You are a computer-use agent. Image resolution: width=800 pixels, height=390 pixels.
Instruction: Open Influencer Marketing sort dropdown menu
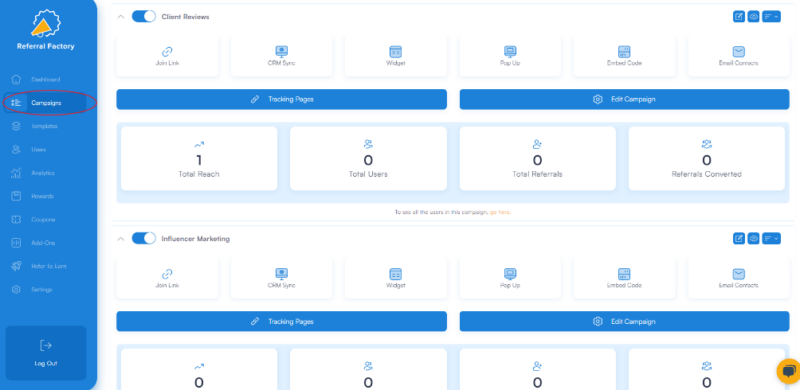[771, 238]
